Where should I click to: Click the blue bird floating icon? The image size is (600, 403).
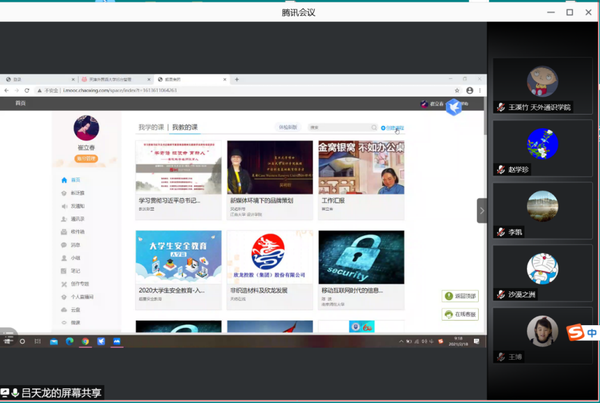pos(454,106)
